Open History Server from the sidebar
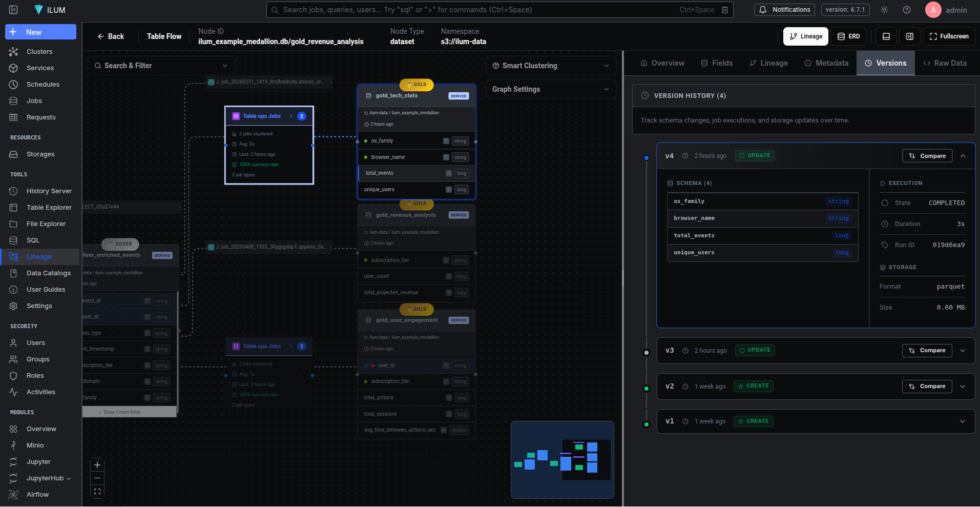The image size is (980, 507). pyautogui.click(x=49, y=191)
